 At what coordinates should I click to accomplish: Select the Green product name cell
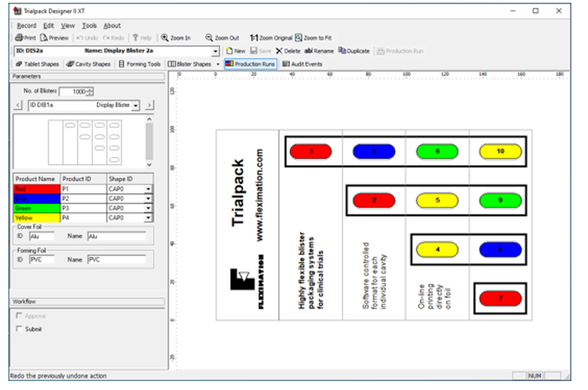(36, 208)
